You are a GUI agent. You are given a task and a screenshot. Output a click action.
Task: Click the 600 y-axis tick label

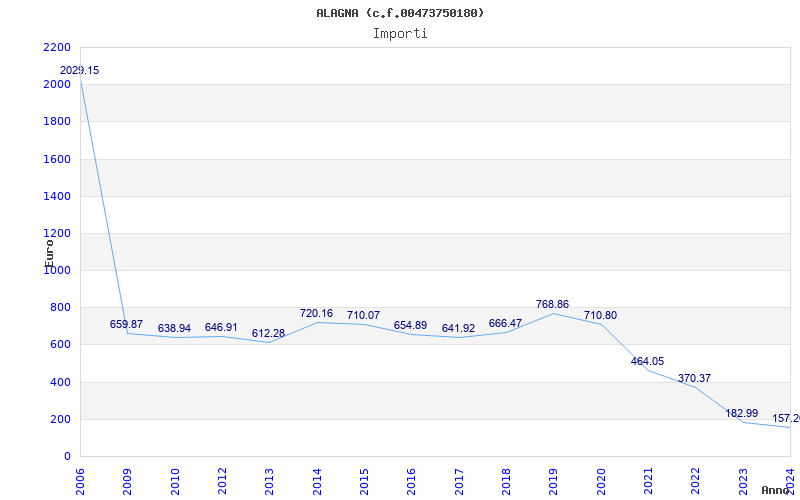(61, 345)
